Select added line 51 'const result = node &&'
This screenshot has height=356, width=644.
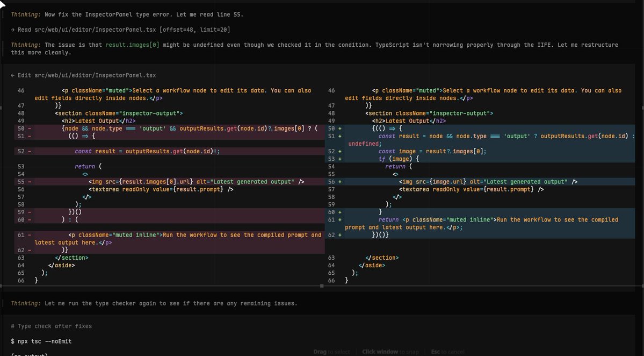point(480,140)
